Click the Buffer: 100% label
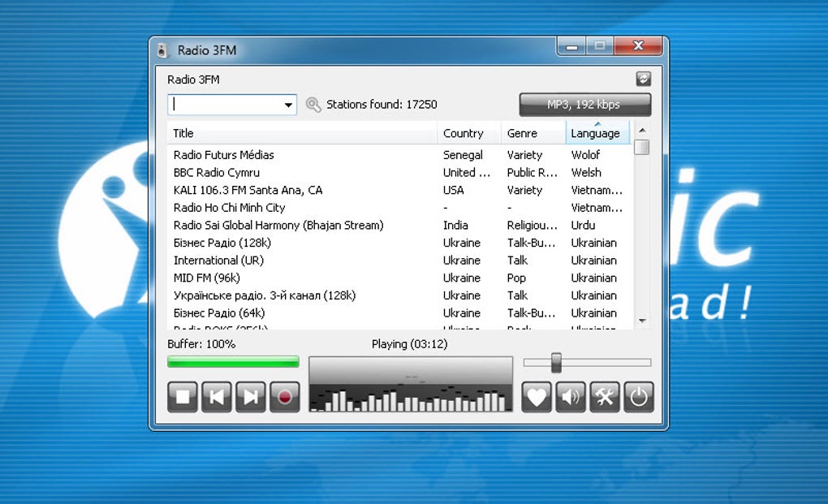828x504 pixels. [201, 344]
